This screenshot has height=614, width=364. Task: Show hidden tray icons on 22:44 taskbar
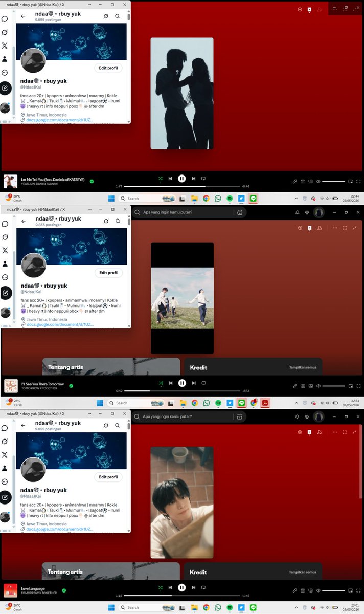[x=296, y=198]
